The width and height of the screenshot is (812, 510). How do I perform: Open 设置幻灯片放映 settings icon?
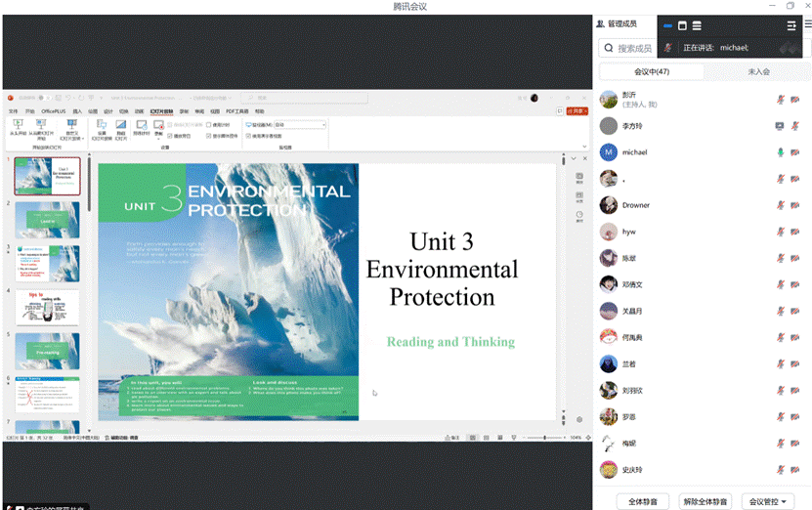pyautogui.click(x=102, y=126)
